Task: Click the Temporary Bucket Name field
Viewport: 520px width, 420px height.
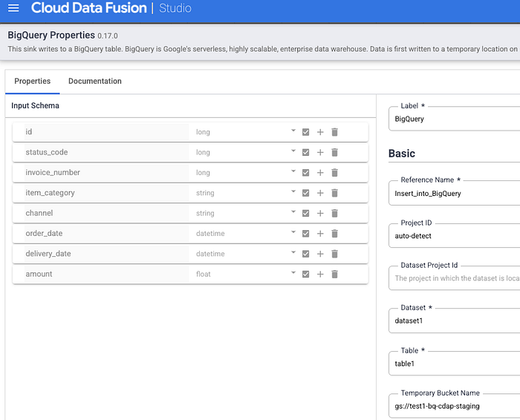Action: [x=455, y=406]
